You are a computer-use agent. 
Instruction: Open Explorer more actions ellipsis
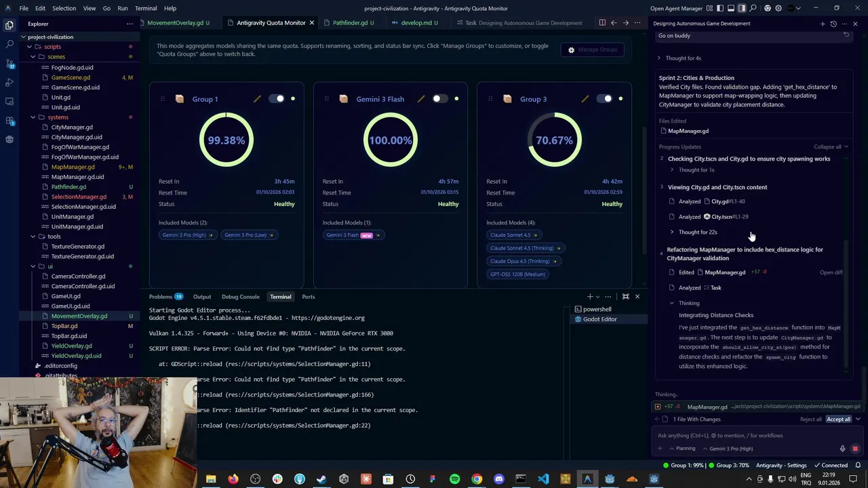(x=130, y=24)
